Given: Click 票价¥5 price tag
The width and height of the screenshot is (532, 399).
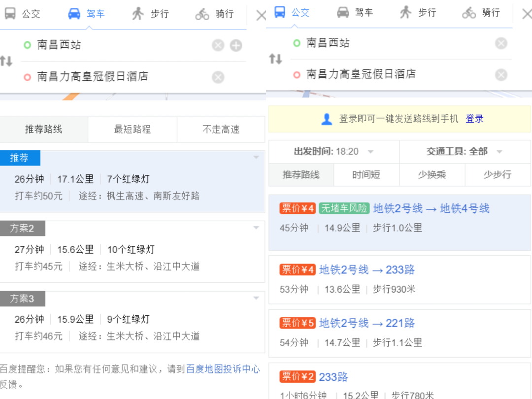Looking at the screenshot, I should click(x=298, y=323).
